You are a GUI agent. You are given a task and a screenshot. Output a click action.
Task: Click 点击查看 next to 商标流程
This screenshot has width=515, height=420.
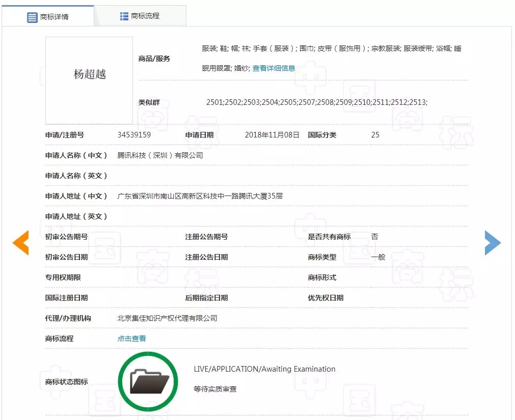[131, 338]
